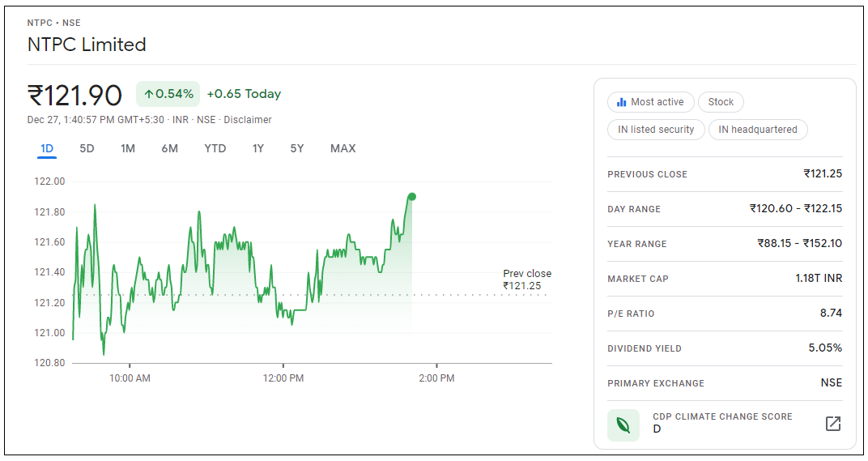Click the Dec 27, 1:40:57 PM timestamp
The height and width of the screenshot is (461, 868).
(x=96, y=120)
